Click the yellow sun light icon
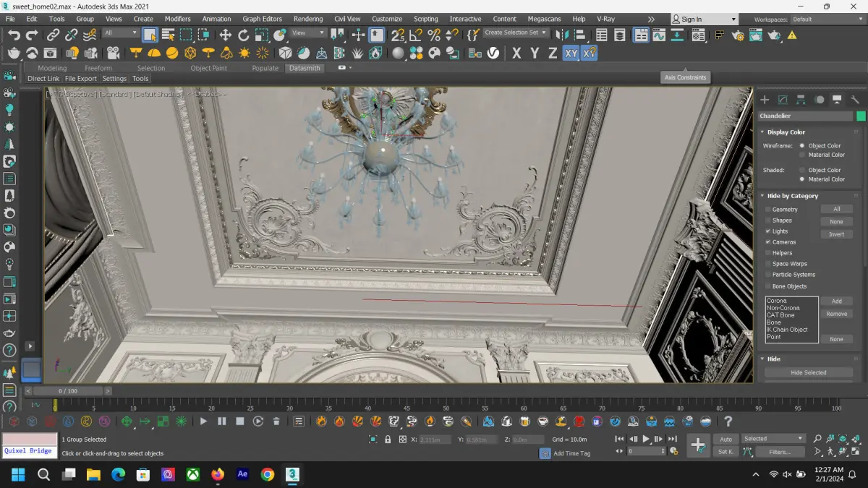 pos(244,53)
